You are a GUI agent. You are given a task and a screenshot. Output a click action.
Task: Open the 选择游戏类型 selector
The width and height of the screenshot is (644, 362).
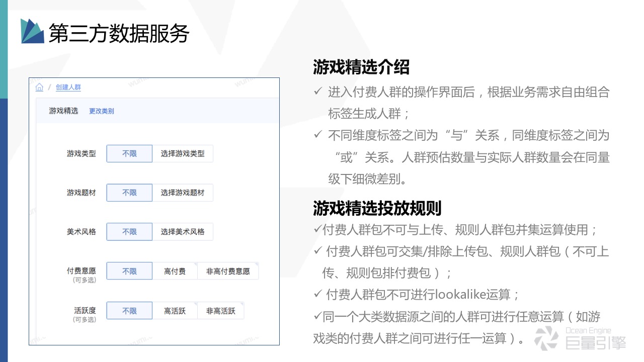coord(184,153)
